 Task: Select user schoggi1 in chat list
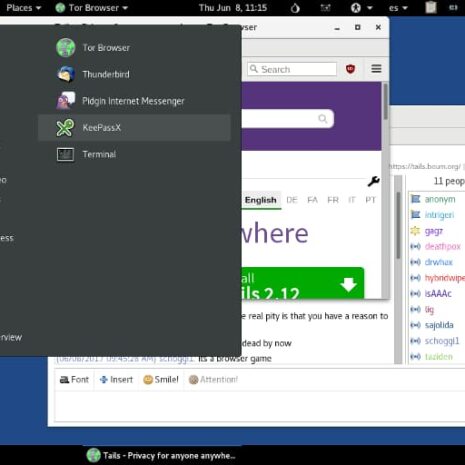click(442, 341)
